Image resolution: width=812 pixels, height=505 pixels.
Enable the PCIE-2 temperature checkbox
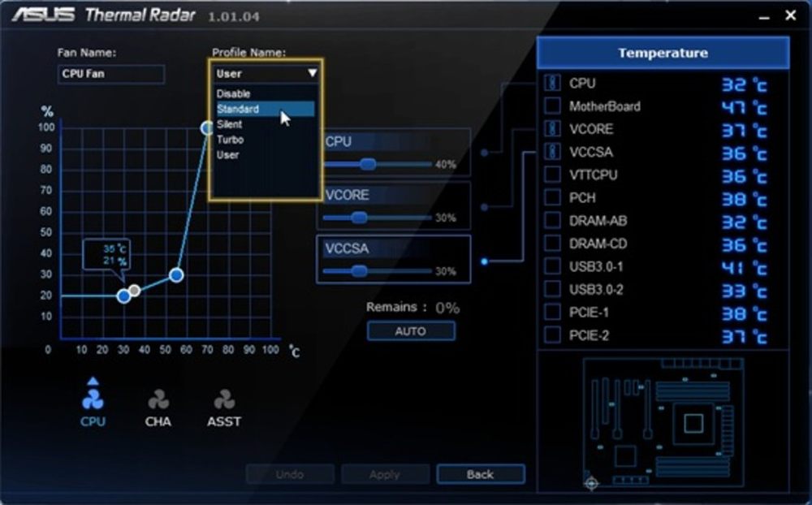[552, 335]
